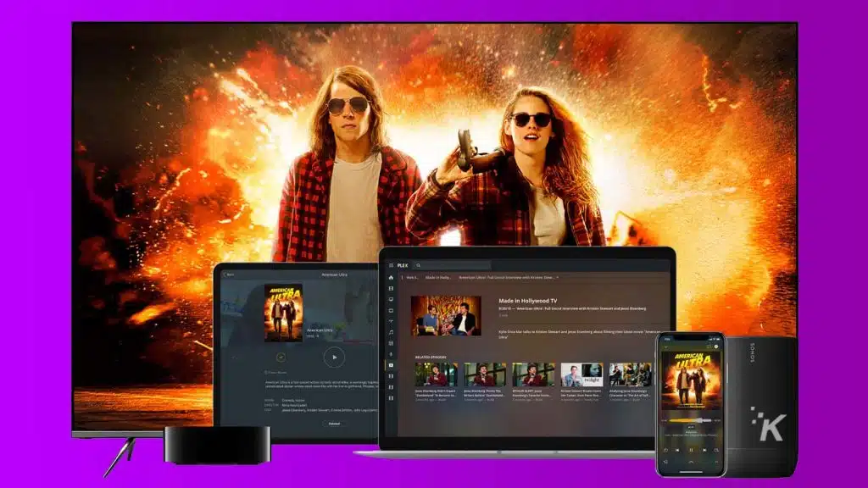Open the bottom-most library icon in Plex sidebar
The width and height of the screenshot is (868, 488).
click(391, 398)
